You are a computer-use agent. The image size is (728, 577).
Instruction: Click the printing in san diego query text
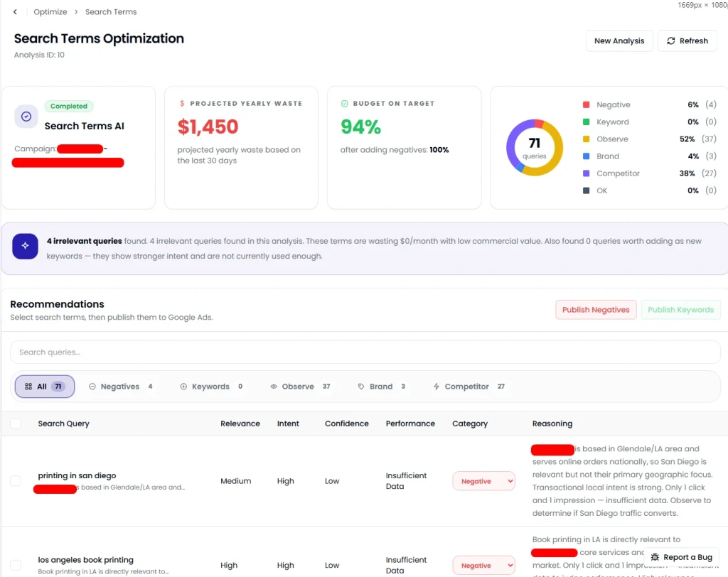pyautogui.click(x=77, y=476)
